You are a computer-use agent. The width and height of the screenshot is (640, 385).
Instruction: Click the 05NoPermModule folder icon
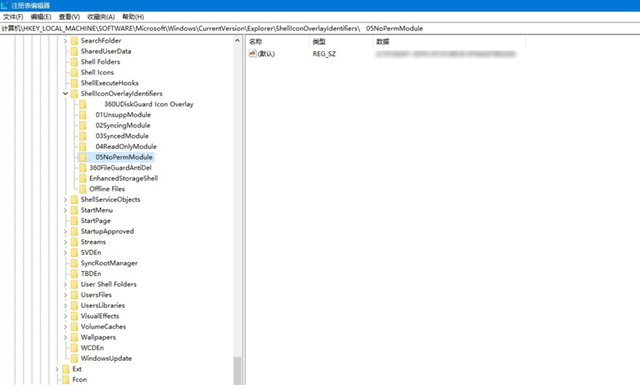82,157
